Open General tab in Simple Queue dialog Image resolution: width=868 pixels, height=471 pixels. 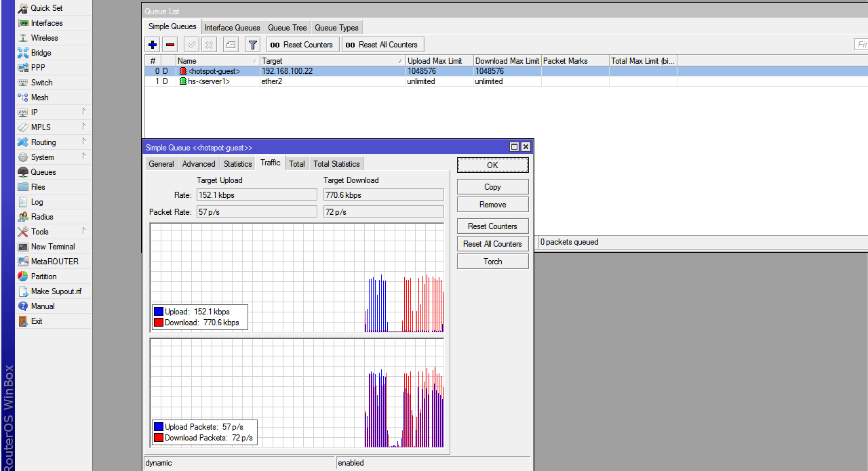click(x=161, y=164)
